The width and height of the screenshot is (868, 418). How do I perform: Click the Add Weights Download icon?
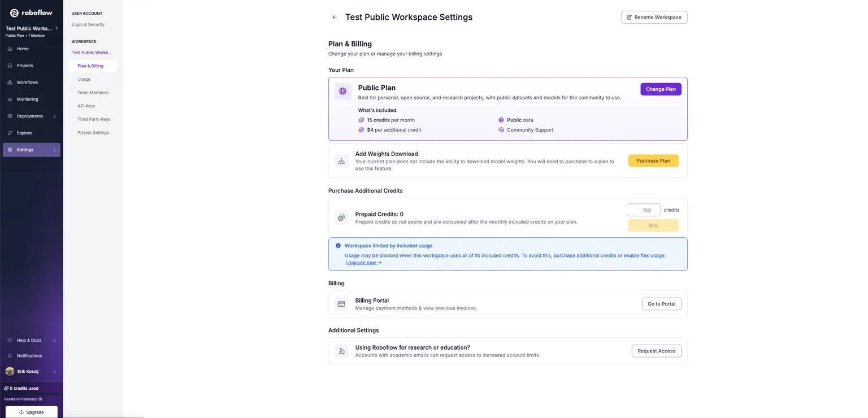(341, 161)
